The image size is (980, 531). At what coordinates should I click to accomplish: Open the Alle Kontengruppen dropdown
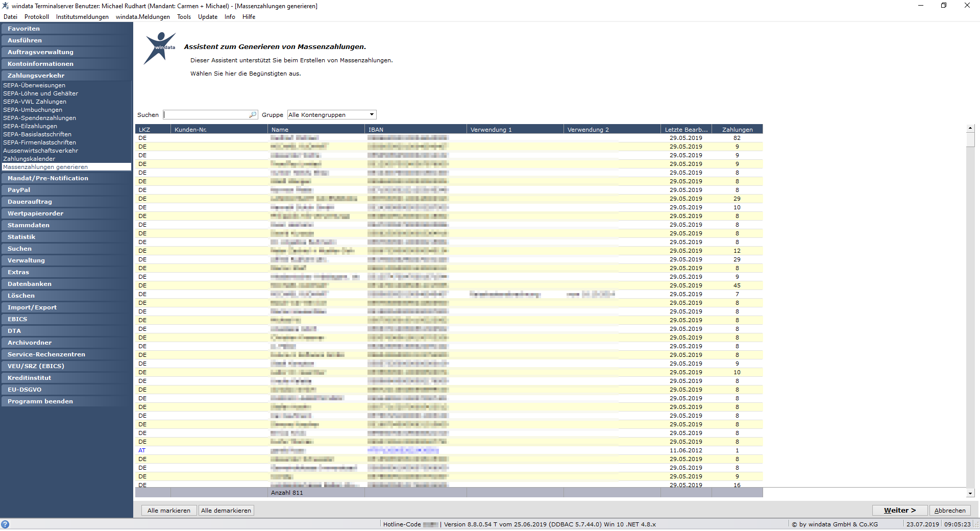[x=332, y=115]
